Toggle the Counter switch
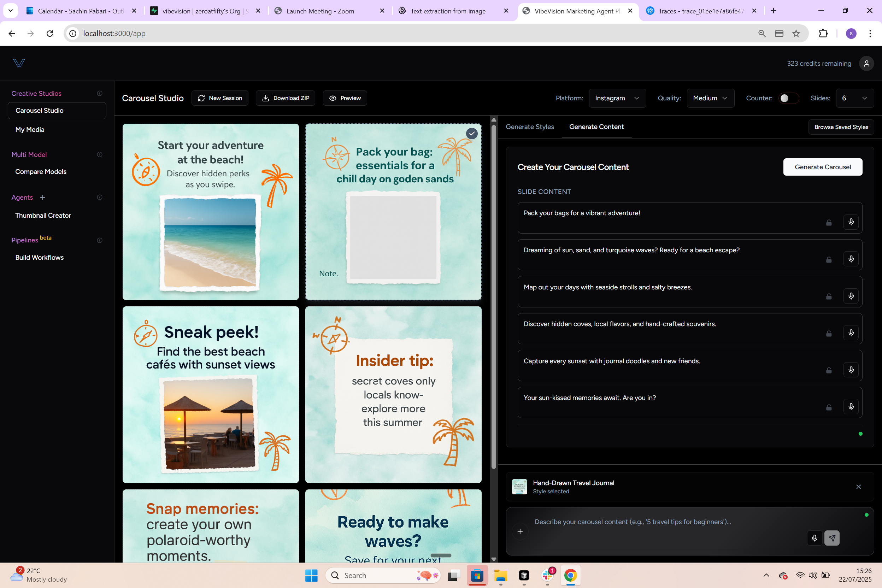This screenshot has width=882, height=588. pos(788,98)
